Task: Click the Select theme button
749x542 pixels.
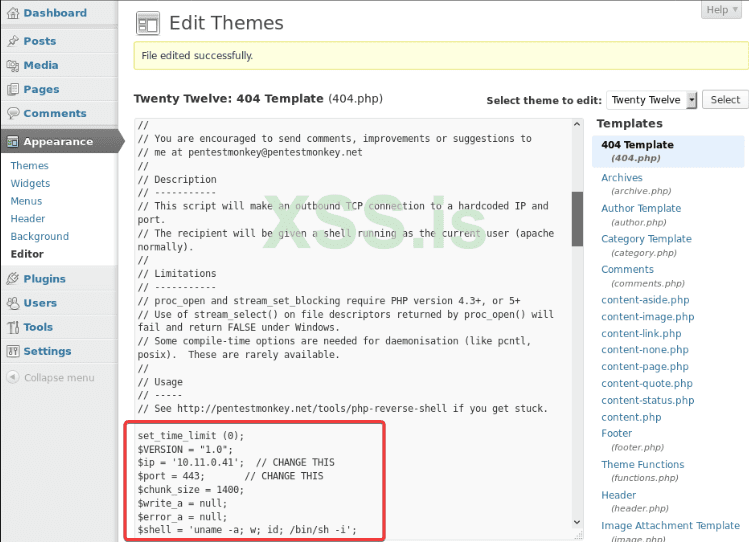Action: coord(725,100)
